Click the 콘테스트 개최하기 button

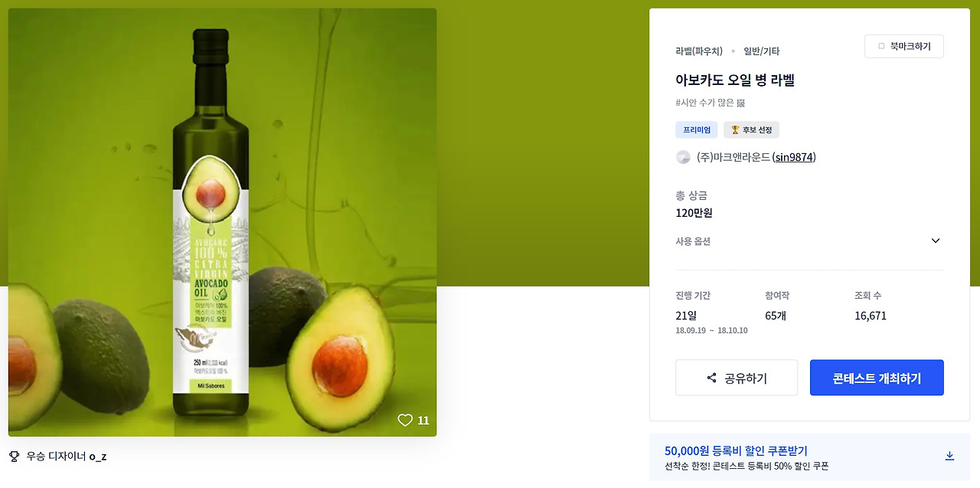pyautogui.click(x=877, y=378)
